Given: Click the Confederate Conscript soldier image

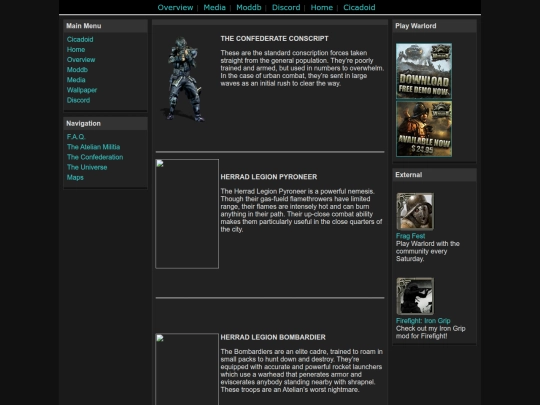Looking at the screenshot, I should [183, 79].
